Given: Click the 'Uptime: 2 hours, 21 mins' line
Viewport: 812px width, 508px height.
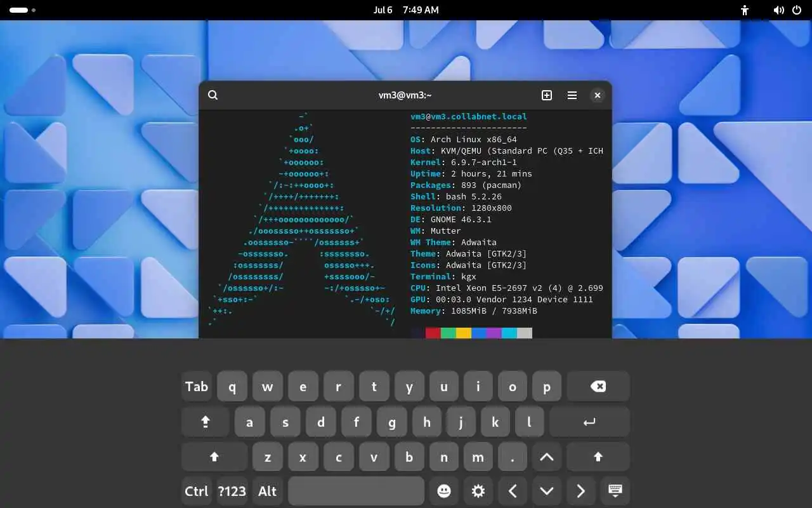Looking at the screenshot, I should point(471,173).
